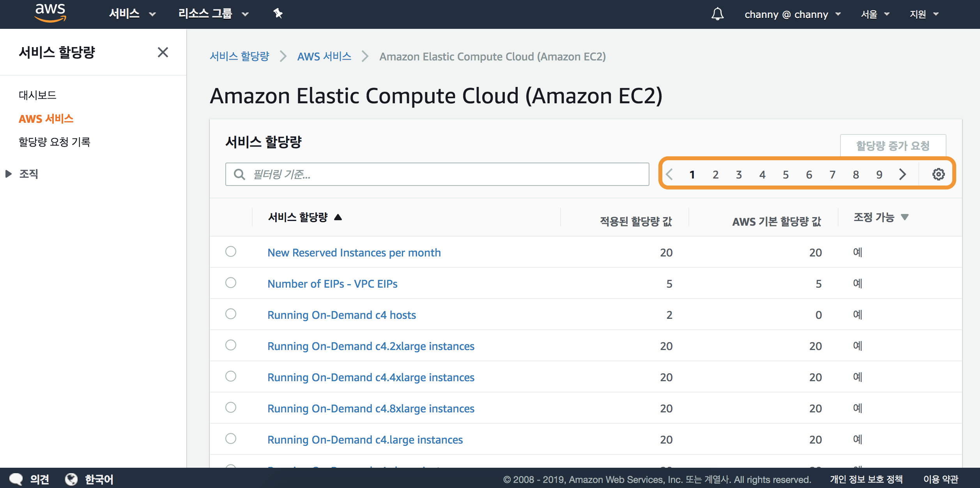Screen dimensions: 980x488
Task: Open the 서울 region selector
Action: coord(875,14)
